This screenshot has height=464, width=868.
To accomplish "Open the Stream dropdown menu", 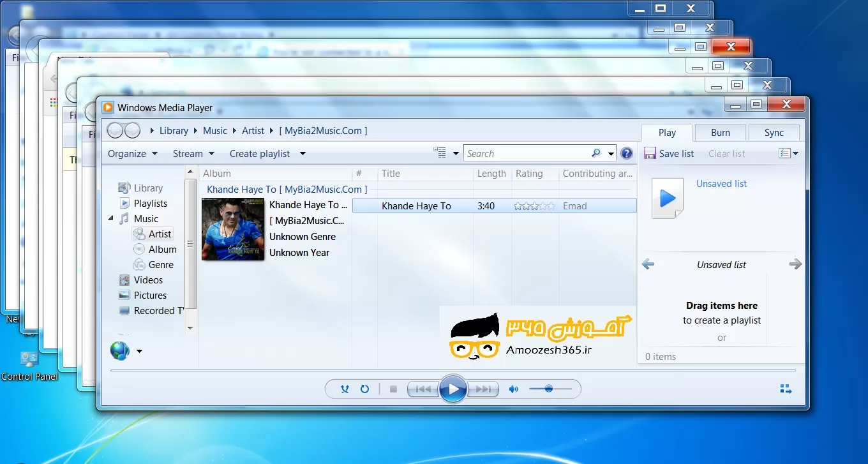I will [x=193, y=153].
